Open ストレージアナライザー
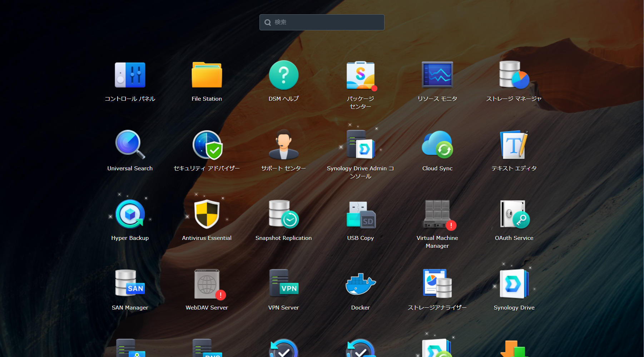Image resolution: width=644 pixels, height=357 pixels. (437, 284)
